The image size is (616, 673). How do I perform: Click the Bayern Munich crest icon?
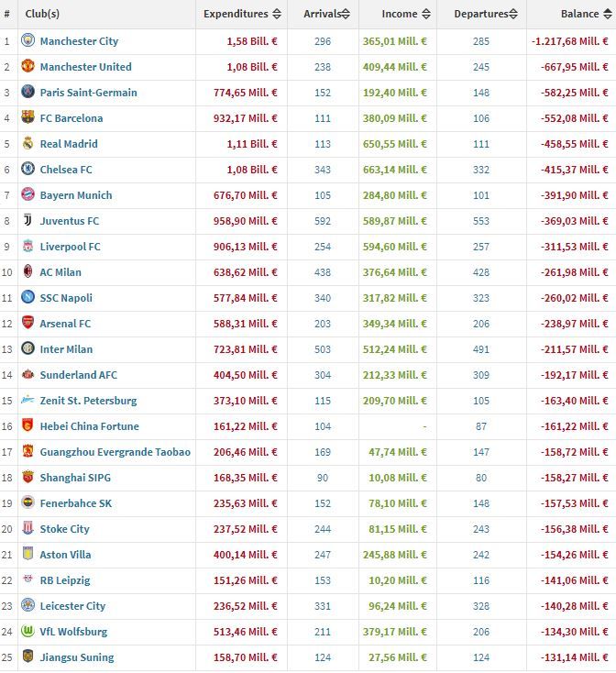click(27, 195)
